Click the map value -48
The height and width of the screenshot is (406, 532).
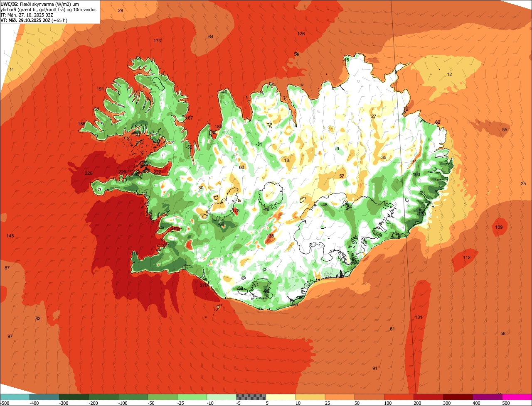pyautogui.click(x=324, y=205)
